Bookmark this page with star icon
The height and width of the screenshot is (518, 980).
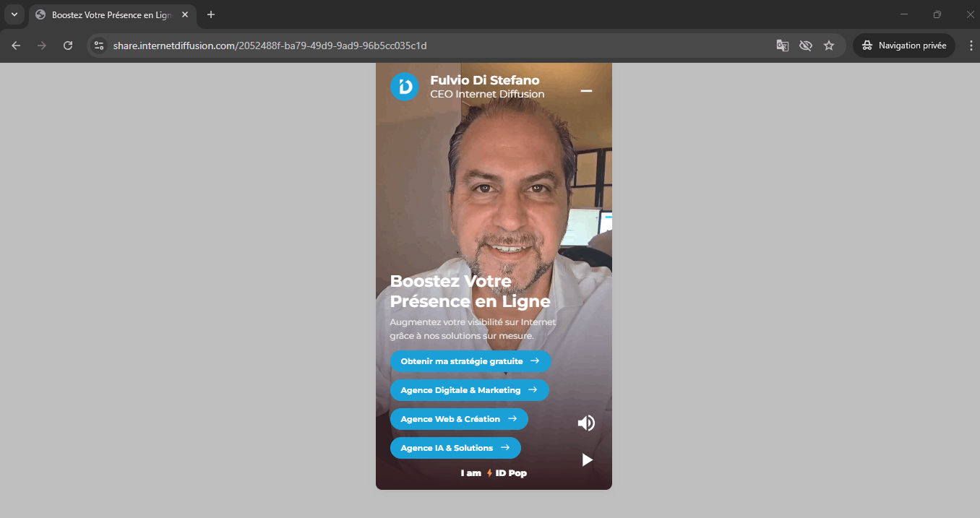829,46
